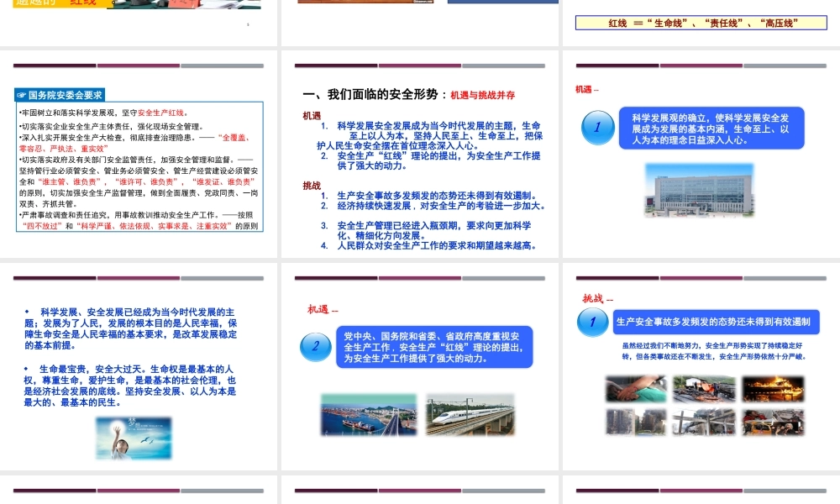Click the 机遇 -- label above circle 2
The width and height of the screenshot is (840, 504).
(323, 310)
